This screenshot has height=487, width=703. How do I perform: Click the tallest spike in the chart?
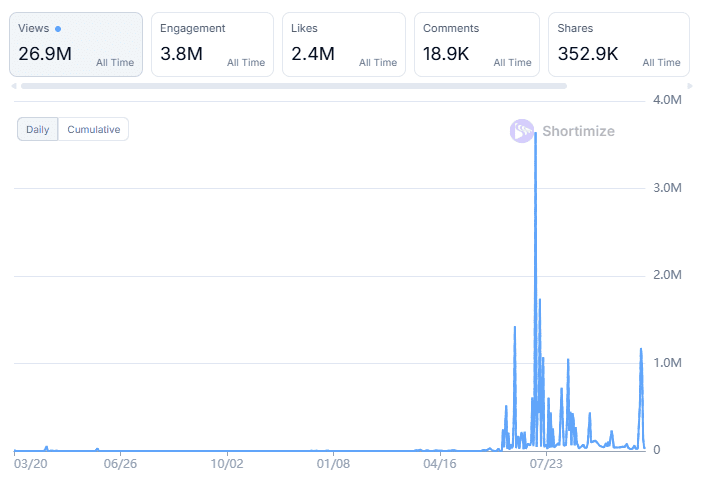tap(536, 135)
